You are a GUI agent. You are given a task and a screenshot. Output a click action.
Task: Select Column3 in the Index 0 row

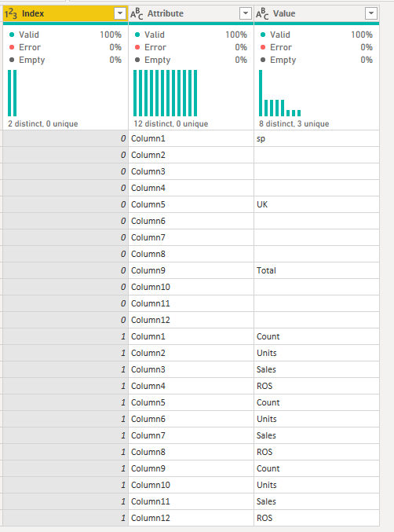coord(191,171)
